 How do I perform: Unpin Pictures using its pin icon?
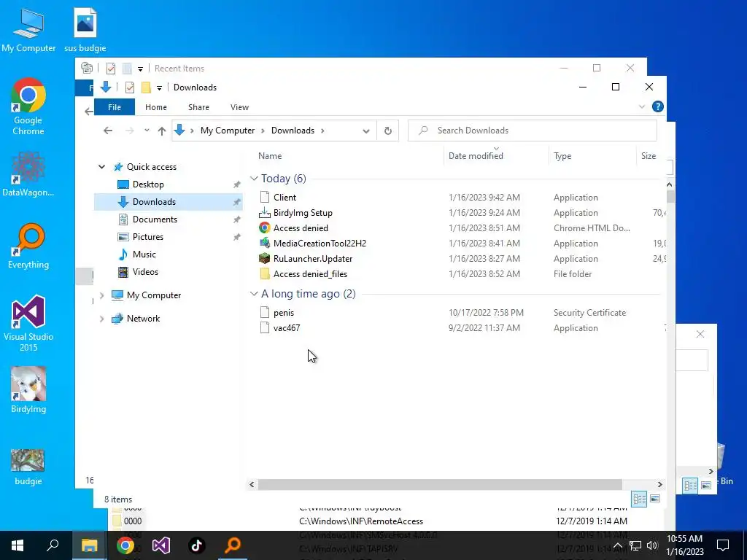click(x=237, y=237)
